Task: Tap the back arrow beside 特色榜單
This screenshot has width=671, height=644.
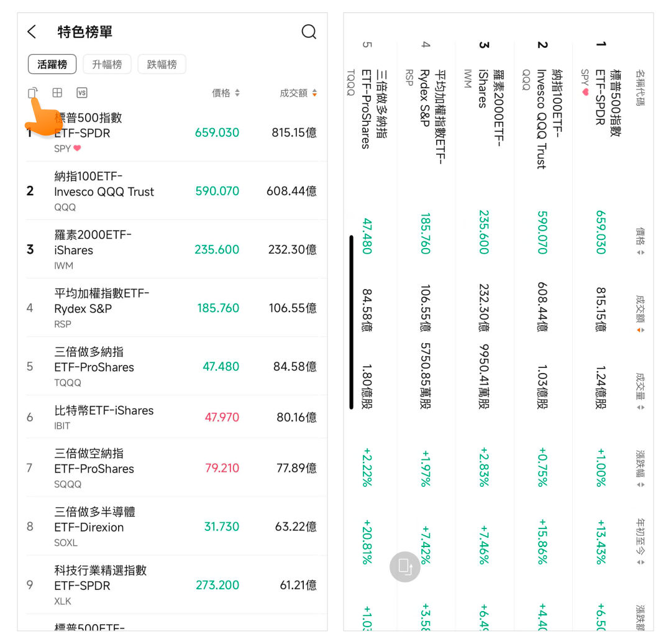Action: click(x=32, y=32)
